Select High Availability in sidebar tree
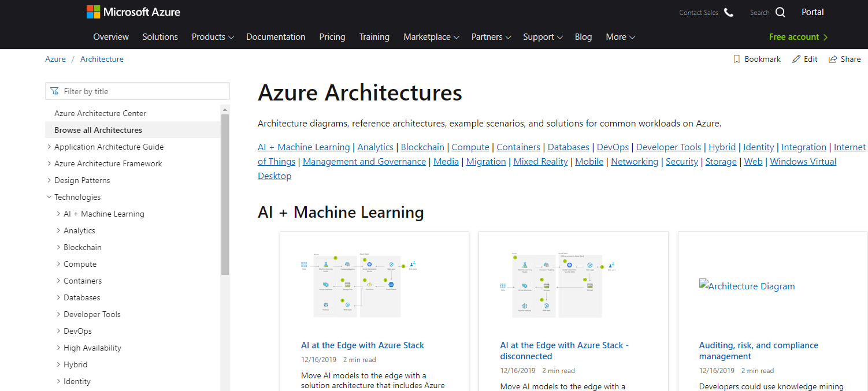 [92, 348]
